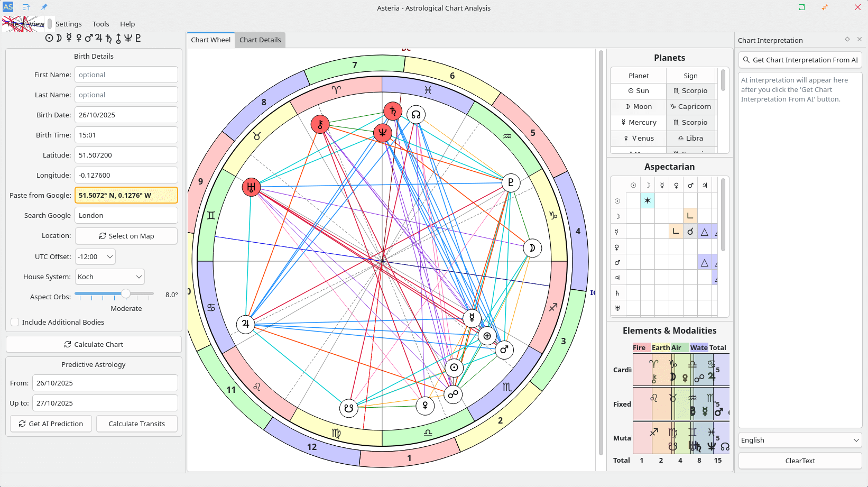The width and height of the screenshot is (868, 487).
Task: Click the Birth Date input field
Action: 126,115
